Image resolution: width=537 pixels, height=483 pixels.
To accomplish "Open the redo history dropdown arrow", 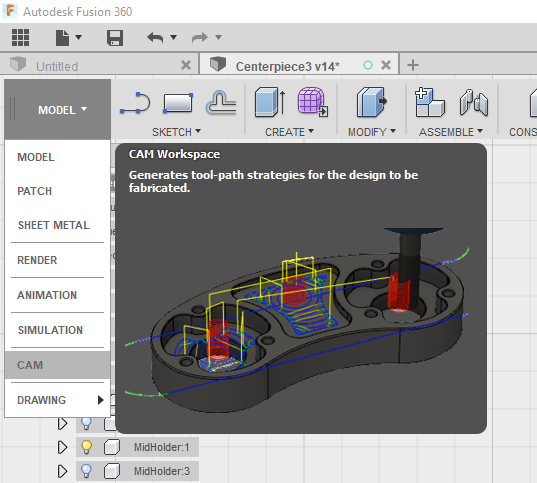I will 218,37.
